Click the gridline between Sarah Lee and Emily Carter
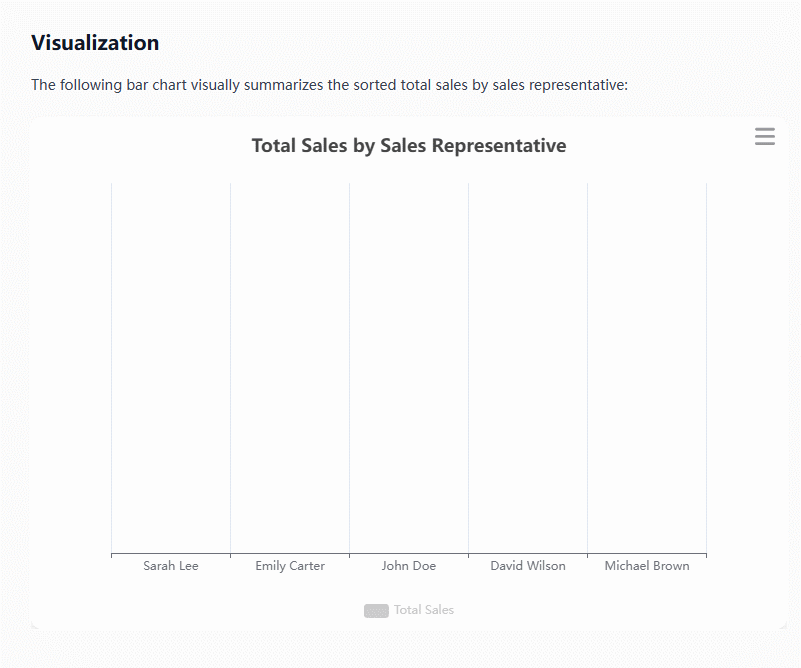 (x=230, y=368)
